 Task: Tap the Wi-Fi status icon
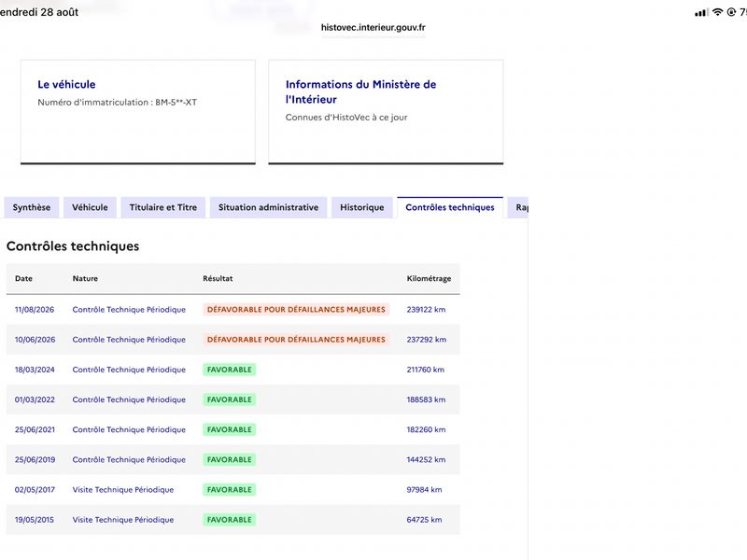(717, 12)
